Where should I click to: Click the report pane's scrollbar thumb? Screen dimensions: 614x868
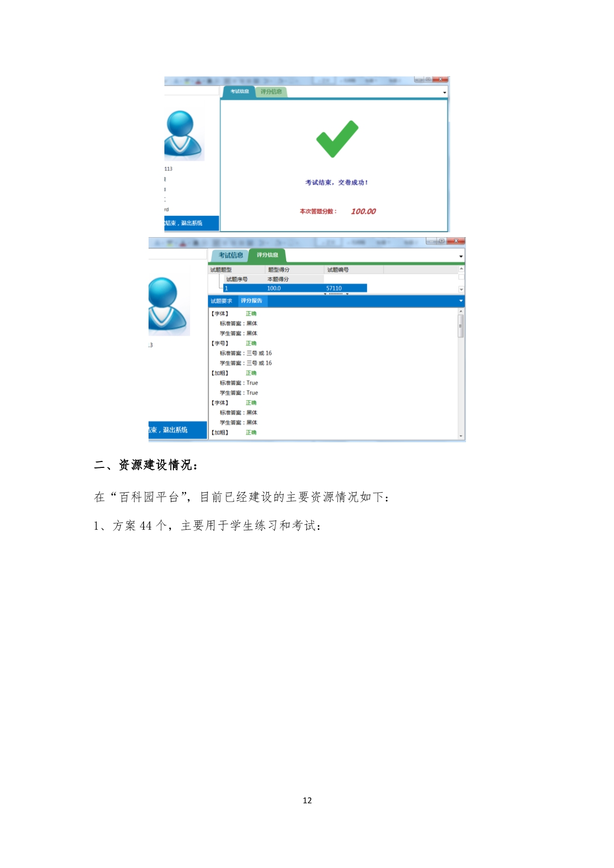pos(461,326)
